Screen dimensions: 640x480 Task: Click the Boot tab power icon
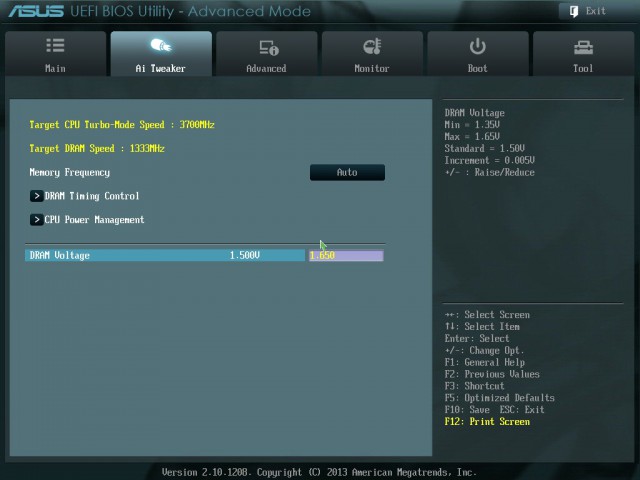(478, 46)
